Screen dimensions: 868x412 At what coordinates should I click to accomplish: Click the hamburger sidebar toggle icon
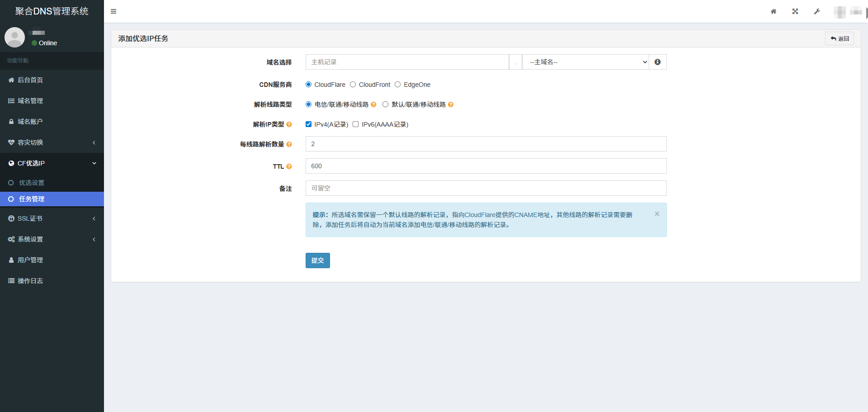pos(113,11)
